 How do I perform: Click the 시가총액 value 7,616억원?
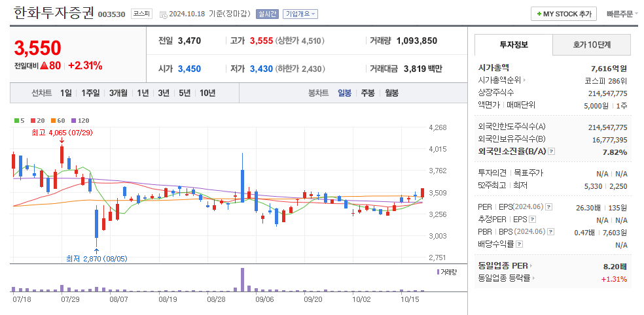[609, 68]
